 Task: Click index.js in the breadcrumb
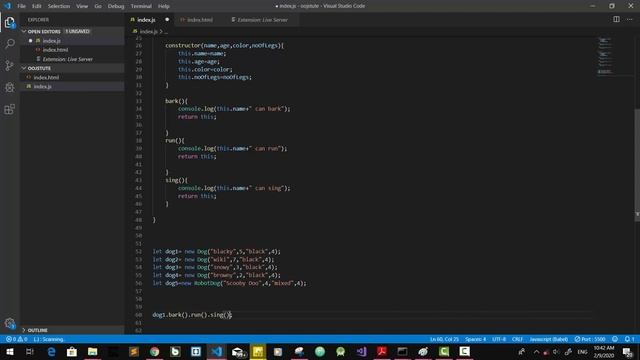[x=149, y=31]
